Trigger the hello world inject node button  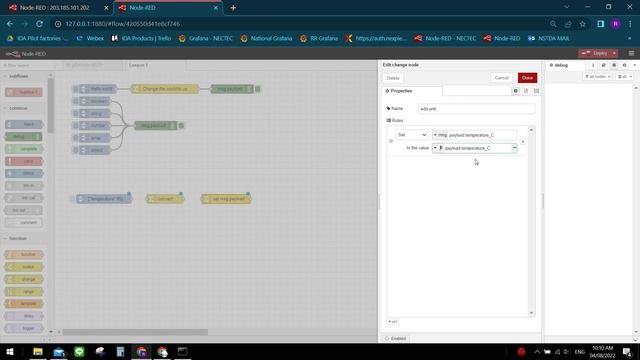(76, 89)
